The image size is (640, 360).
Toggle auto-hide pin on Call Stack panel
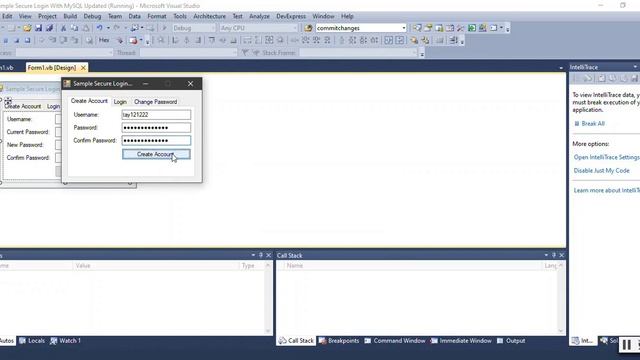[x=554, y=255]
